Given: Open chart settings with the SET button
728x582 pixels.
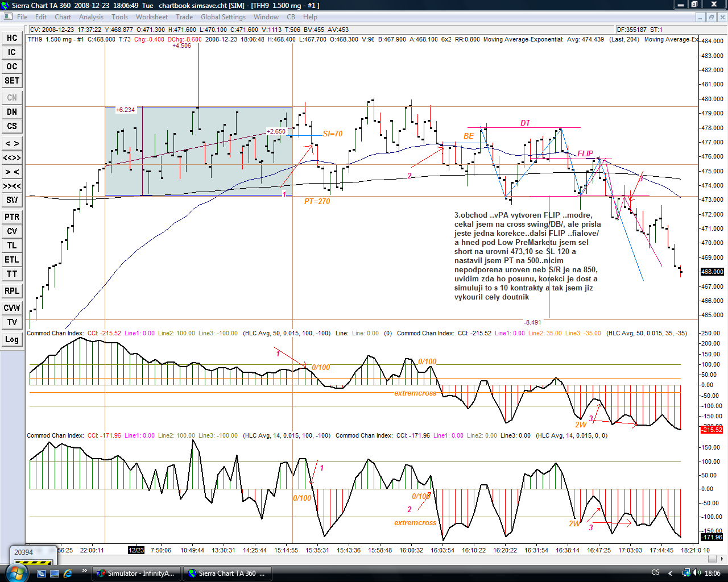Looking at the screenshot, I should coord(12,81).
